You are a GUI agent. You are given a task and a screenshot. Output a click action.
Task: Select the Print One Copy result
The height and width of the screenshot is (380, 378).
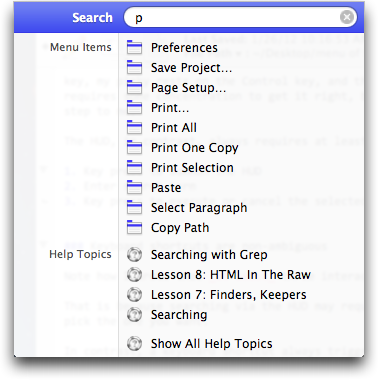pos(195,148)
